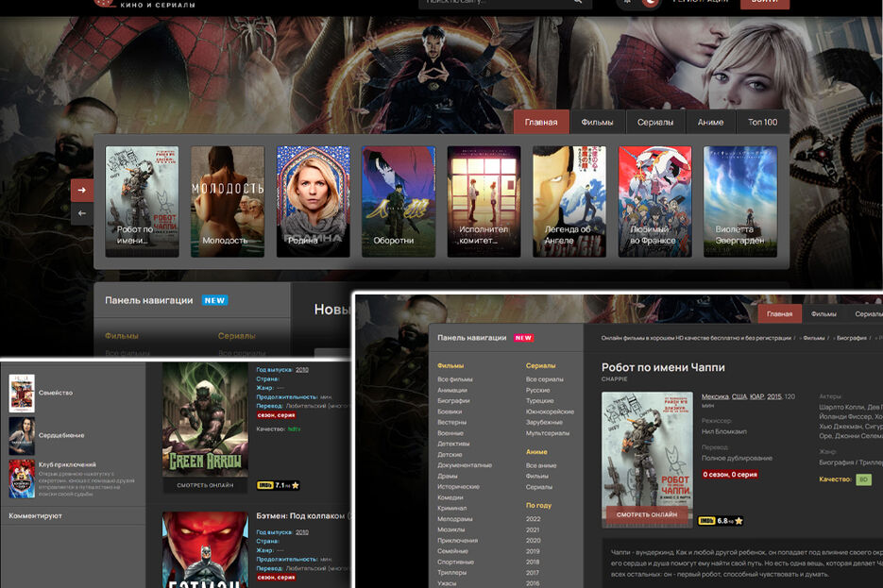Image resolution: width=883 pixels, height=588 pixels.
Task: Click the red 0 сезон, 0 серия label
Action: [730, 475]
